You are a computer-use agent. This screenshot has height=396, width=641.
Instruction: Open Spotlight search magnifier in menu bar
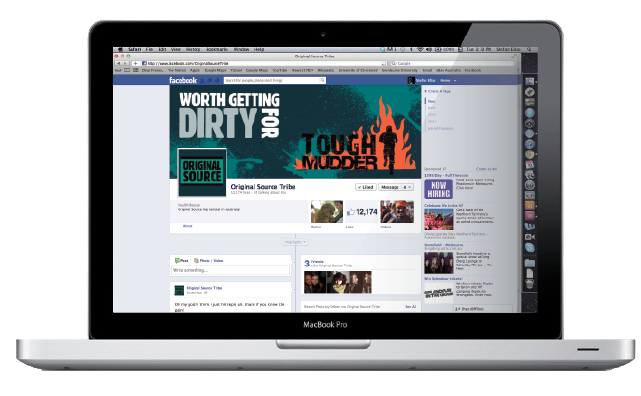tap(529, 49)
